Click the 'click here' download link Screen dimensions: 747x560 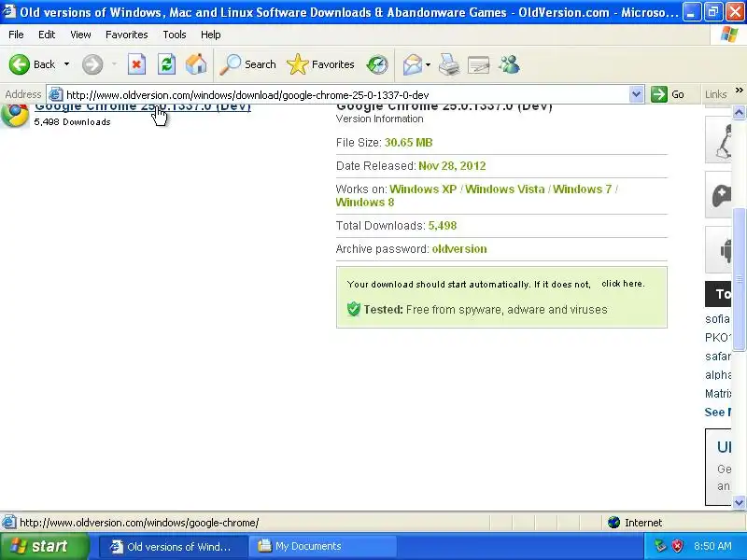[x=623, y=284]
